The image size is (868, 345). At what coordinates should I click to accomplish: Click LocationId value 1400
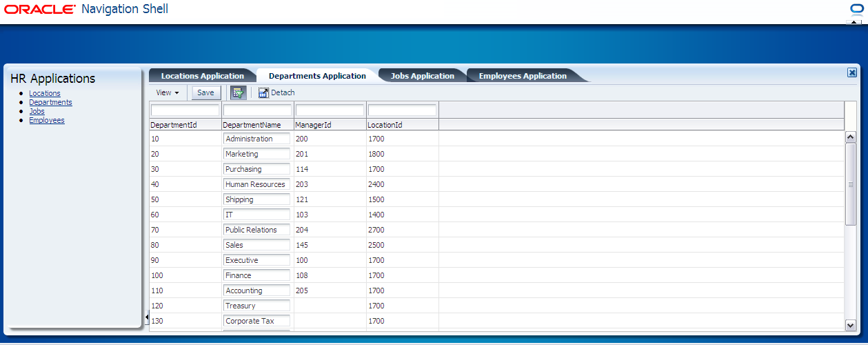(376, 215)
